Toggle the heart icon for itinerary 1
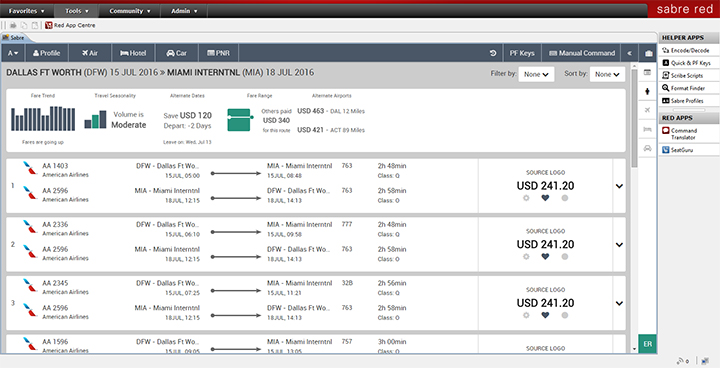The width and height of the screenshot is (720, 368). [x=545, y=198]
